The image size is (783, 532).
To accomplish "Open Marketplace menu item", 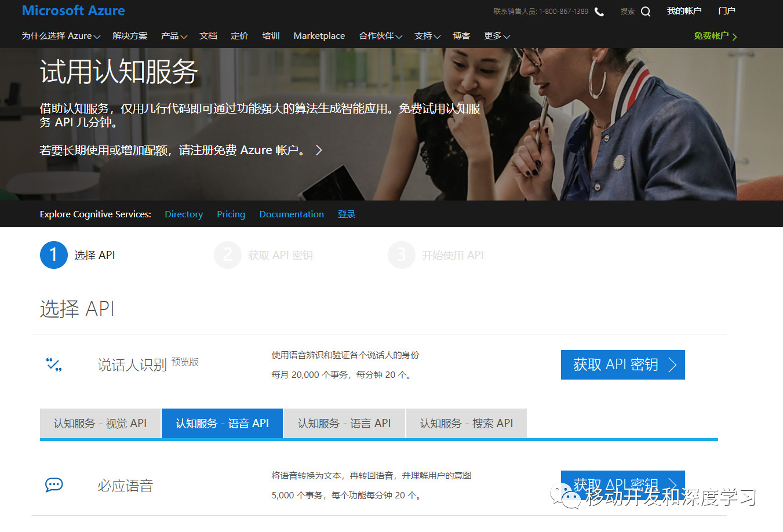I will point(319,36).
